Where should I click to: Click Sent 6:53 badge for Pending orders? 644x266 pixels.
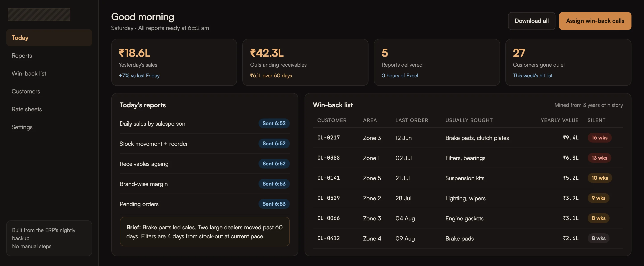coord(274,204)
